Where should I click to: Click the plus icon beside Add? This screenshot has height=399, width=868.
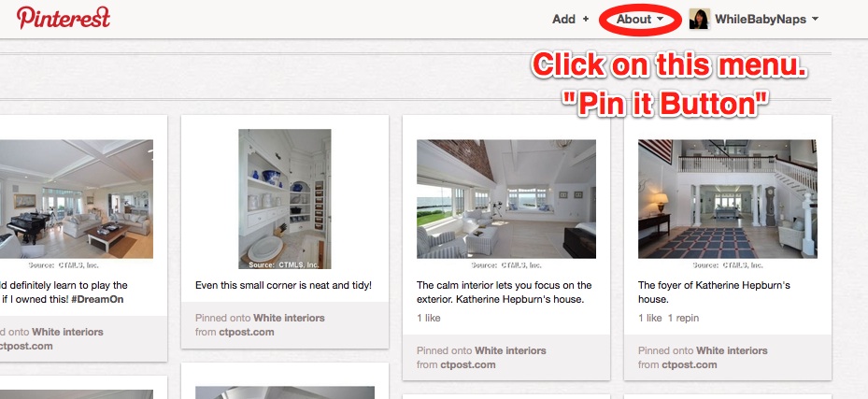click(586, 19)
